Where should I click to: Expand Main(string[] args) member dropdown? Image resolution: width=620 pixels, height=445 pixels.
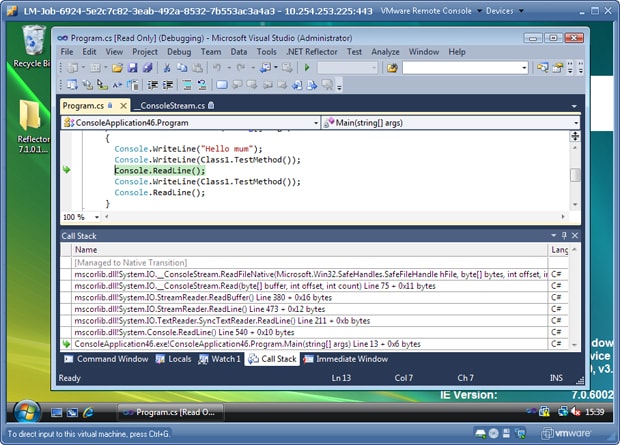tap(576, 123)
